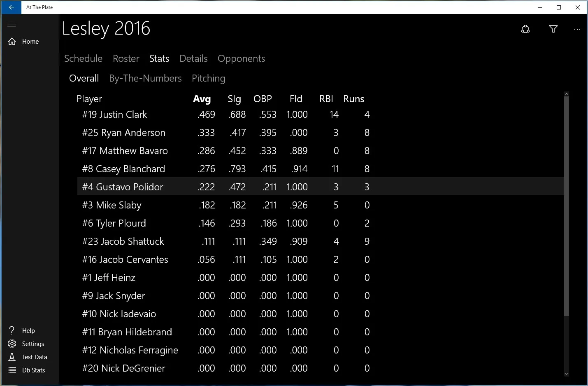This screenshot has width=588, height=386.
Task: Click the Test Data letter icon
Action: click(12, 357)
